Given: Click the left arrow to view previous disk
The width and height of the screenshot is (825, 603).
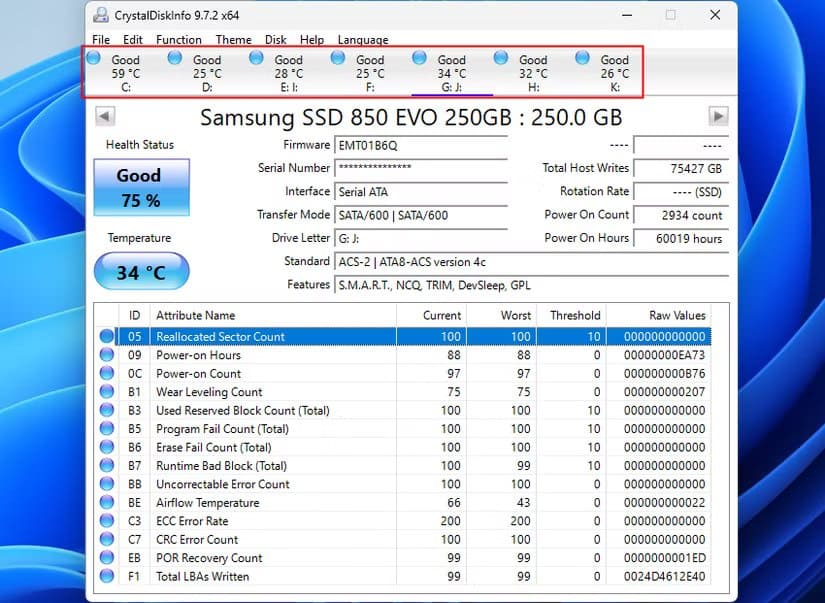Looking at the screenshot, I should click(x=105, y=115).
